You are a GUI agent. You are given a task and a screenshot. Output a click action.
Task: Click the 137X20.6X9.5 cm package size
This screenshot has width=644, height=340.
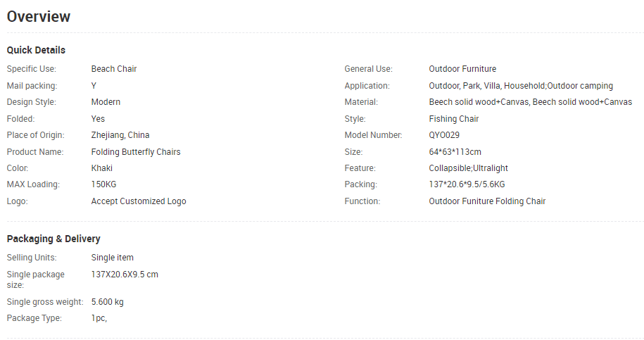pos(125,275)
